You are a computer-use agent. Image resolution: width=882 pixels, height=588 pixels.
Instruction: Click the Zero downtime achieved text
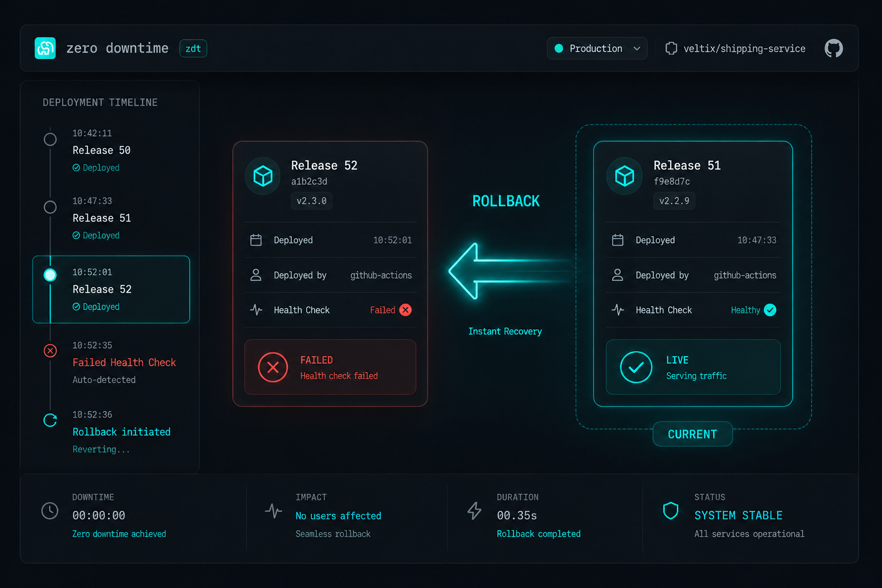click(x=119, y=534)
